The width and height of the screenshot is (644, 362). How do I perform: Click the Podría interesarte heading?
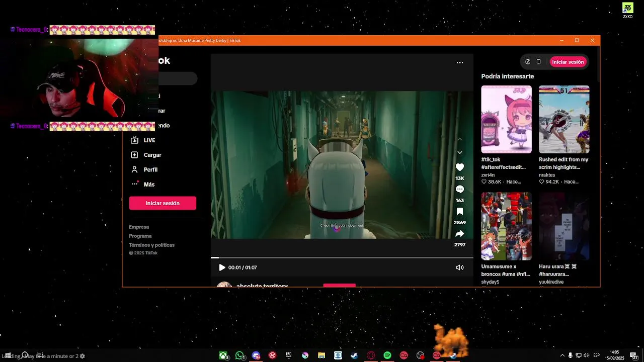point(507,76)
